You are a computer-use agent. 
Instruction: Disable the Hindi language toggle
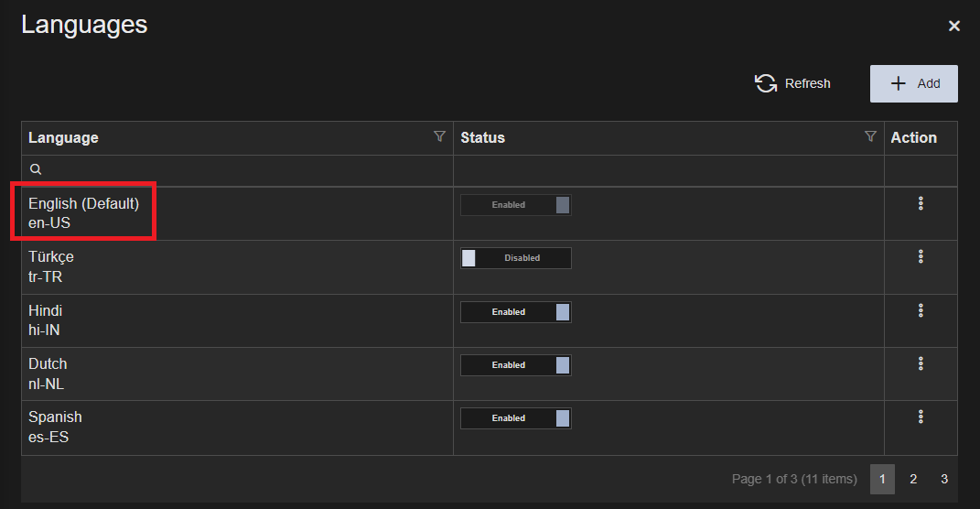[x=515, y=312]
